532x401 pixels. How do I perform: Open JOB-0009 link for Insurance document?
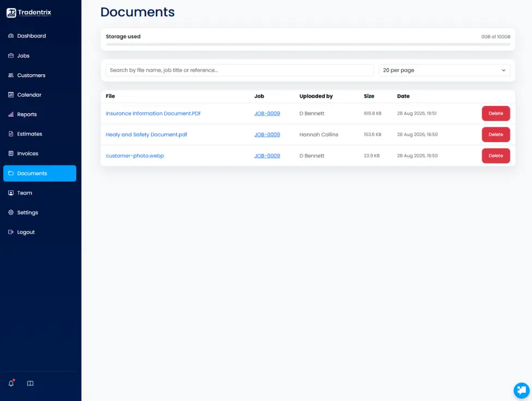(267, 113)
